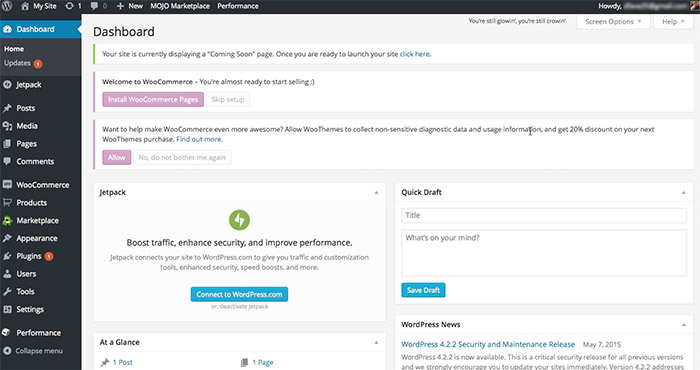This screenshot has height=370, width=700.
Task: Open MOJO Marketplace in admin bar
Action: (x=180, y=6)
